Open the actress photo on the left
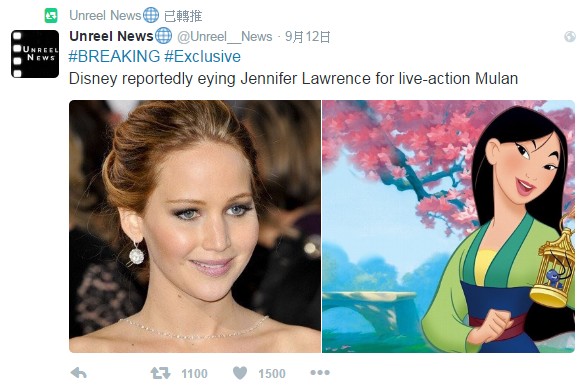 [195, 226]
